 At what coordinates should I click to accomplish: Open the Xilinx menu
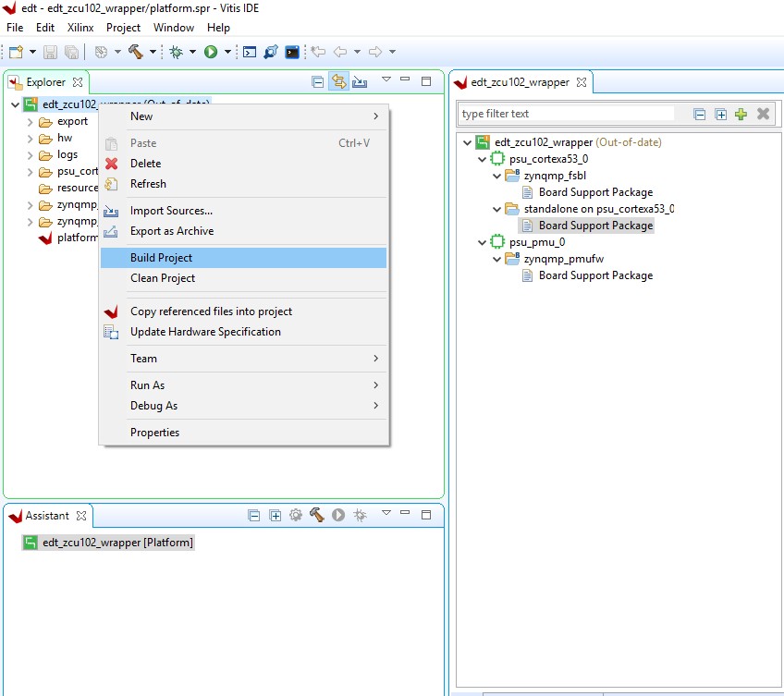coord(80,28)
